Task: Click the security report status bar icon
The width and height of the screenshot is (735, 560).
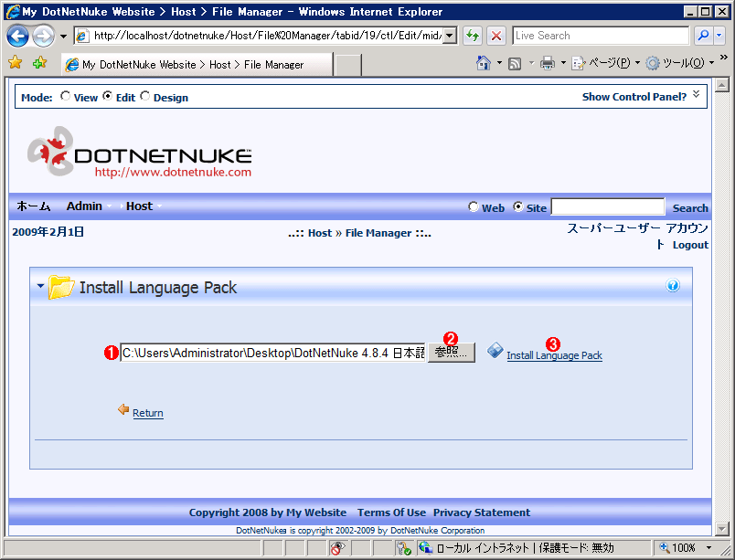Action: [x=403, y=548]
